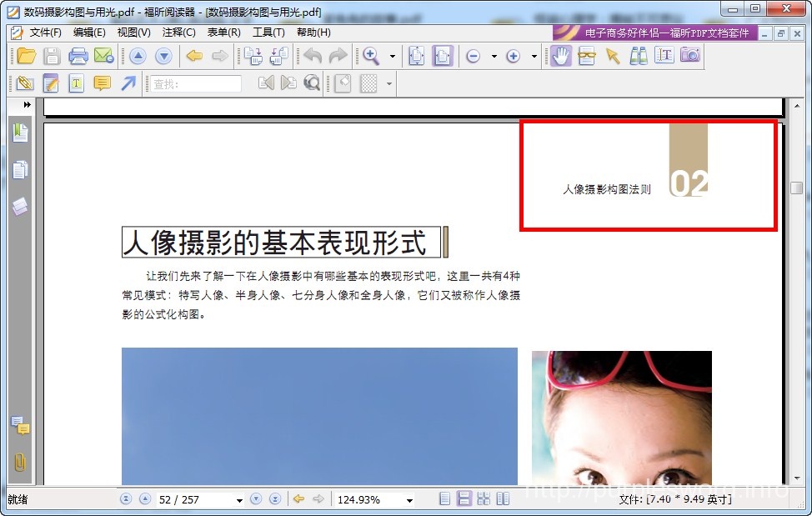The width and height of the screenshot is (812, 516).
Task: Select the arrow drawing tool
Action: coord(128,83)
